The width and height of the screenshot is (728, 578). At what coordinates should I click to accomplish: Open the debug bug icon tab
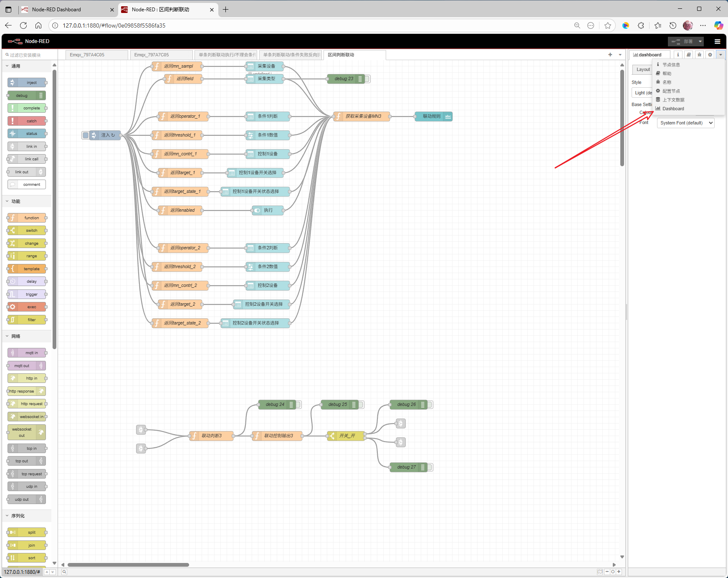point(699,55)
